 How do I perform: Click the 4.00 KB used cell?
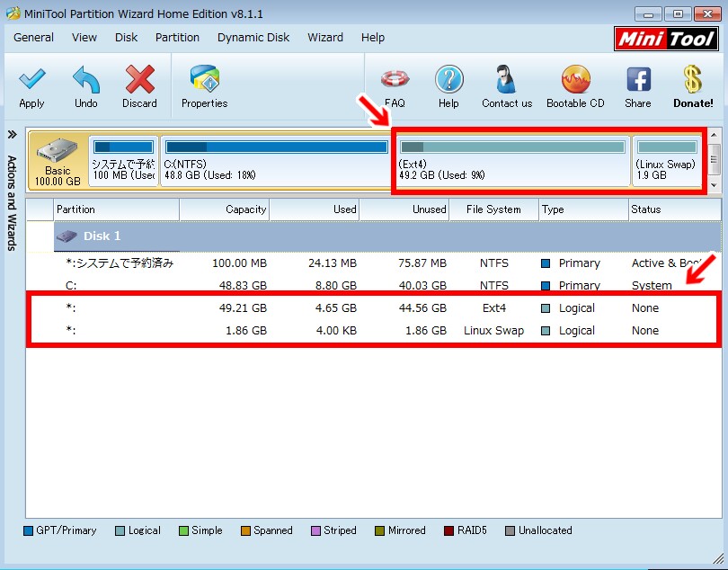[336, 330]
